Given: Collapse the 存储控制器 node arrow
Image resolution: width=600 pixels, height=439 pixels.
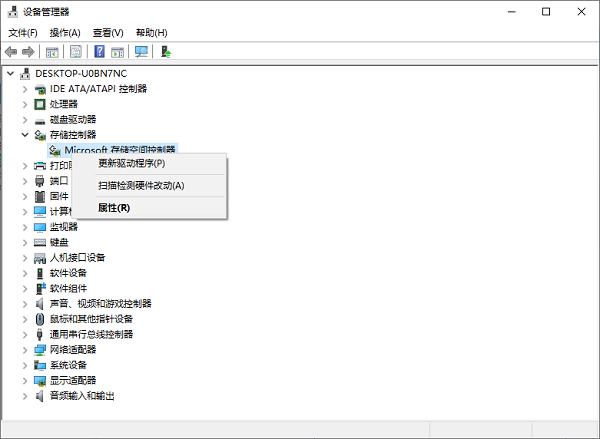Looking at the screenshot, I should click(25, 135).
